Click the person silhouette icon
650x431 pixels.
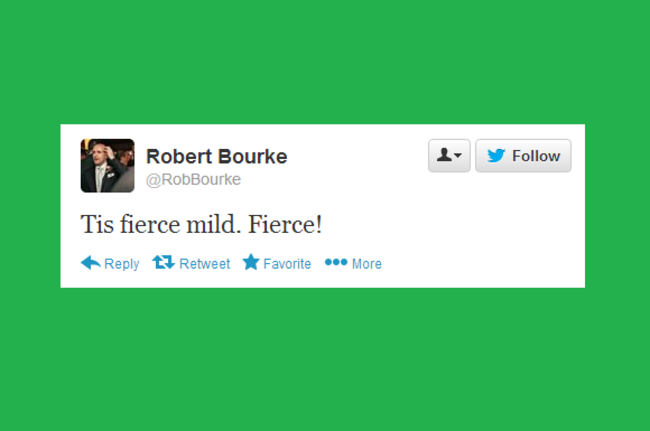pos(444,155)
